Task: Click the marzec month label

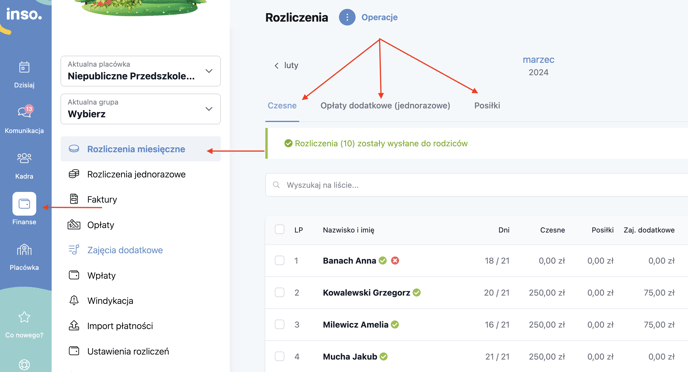Action: pyautogui.click(x=538, y=60)
